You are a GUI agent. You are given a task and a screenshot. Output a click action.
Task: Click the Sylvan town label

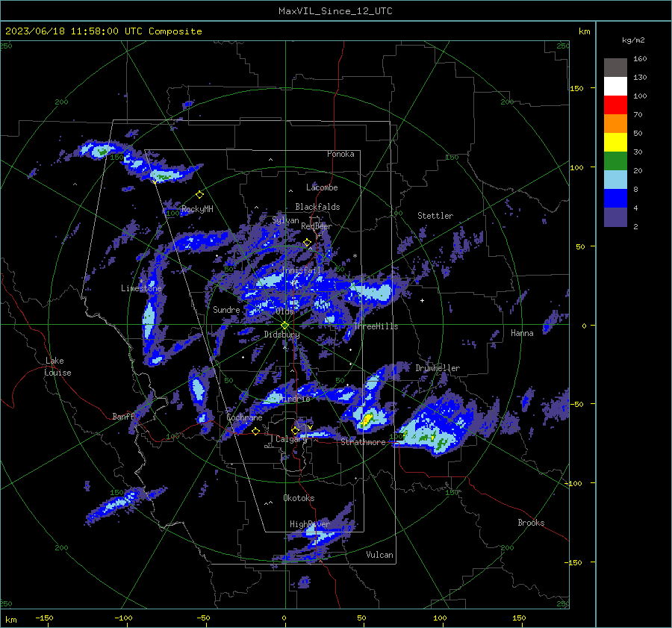[x=285, y=220]
